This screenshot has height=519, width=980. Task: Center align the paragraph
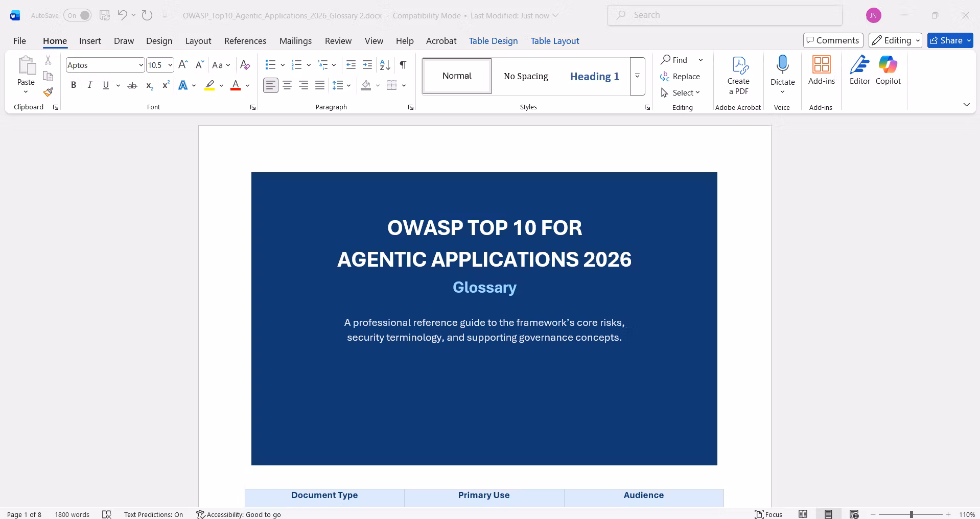(287, 85)
